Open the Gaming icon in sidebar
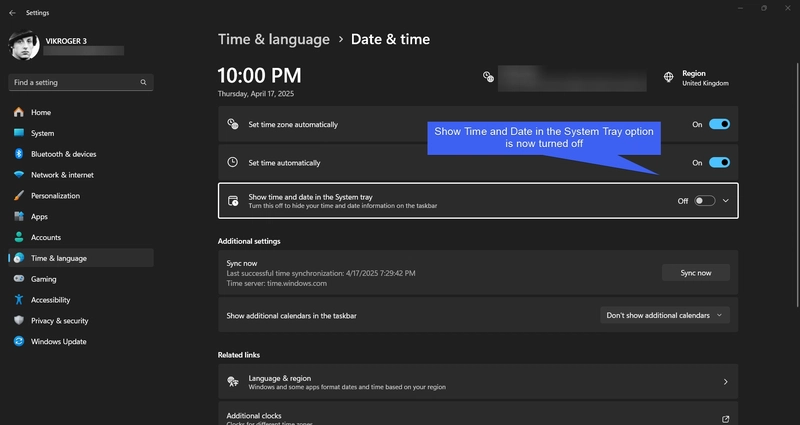The height and width of the screenshot is (425, 800). pos(19,279)
